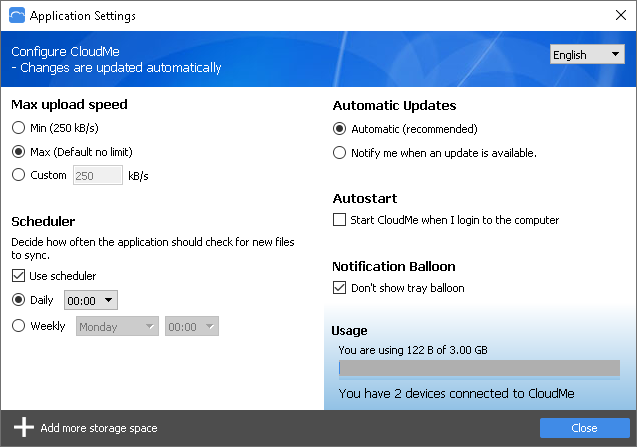Click the 'Notification Balloon' heading
Screen dimensions: 637x447
pos(394,267)
